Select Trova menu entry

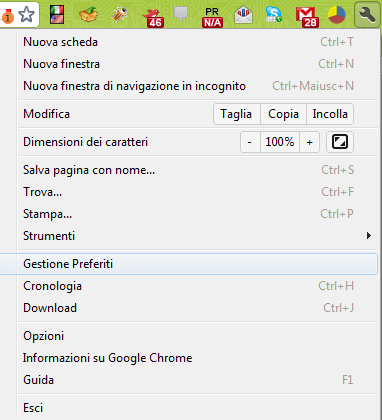(x=197, y=192)
